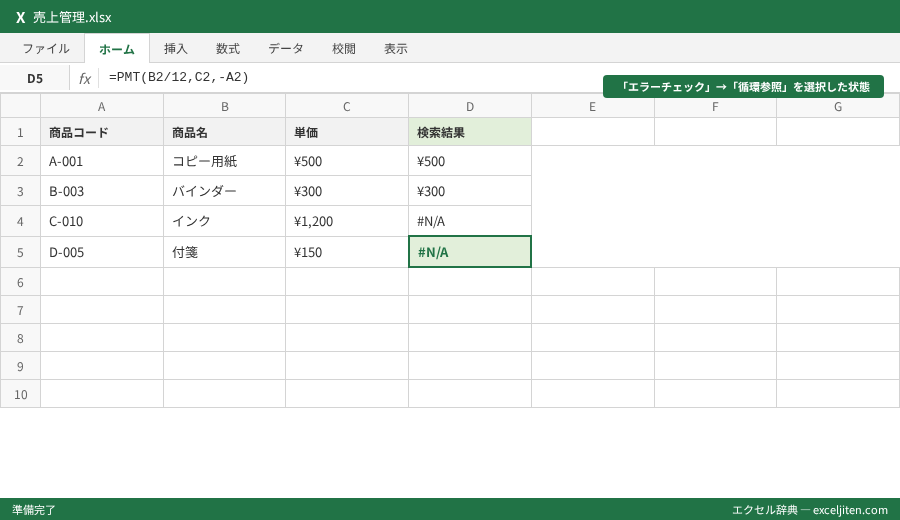
Task: Click the 準備完了 status bar text
Action: tap(34, 510)
